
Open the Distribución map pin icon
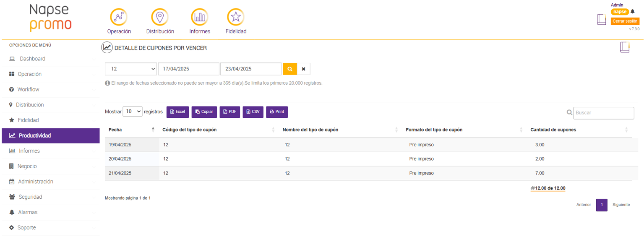click(159, 17)
